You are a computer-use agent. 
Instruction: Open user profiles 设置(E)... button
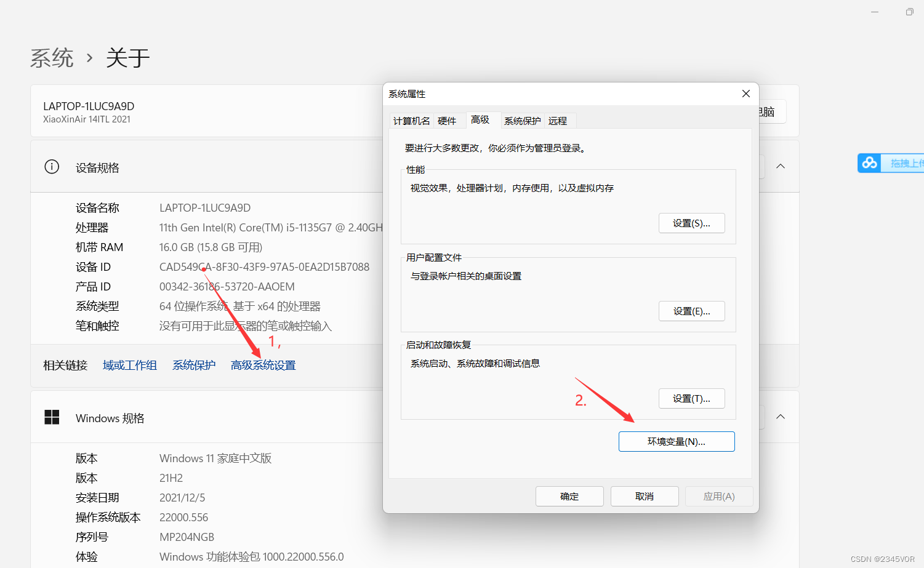(691, 311)
